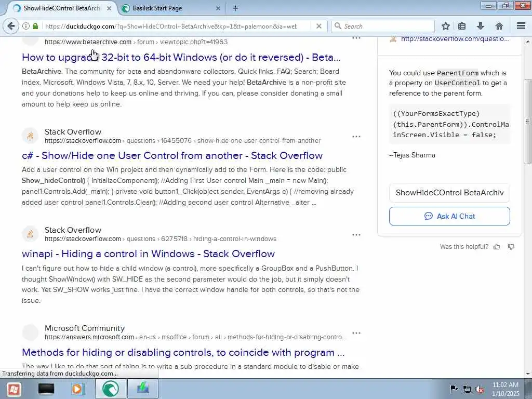Click the muted volume tray icon
This screenshot has width=532, height=399.
480,389
